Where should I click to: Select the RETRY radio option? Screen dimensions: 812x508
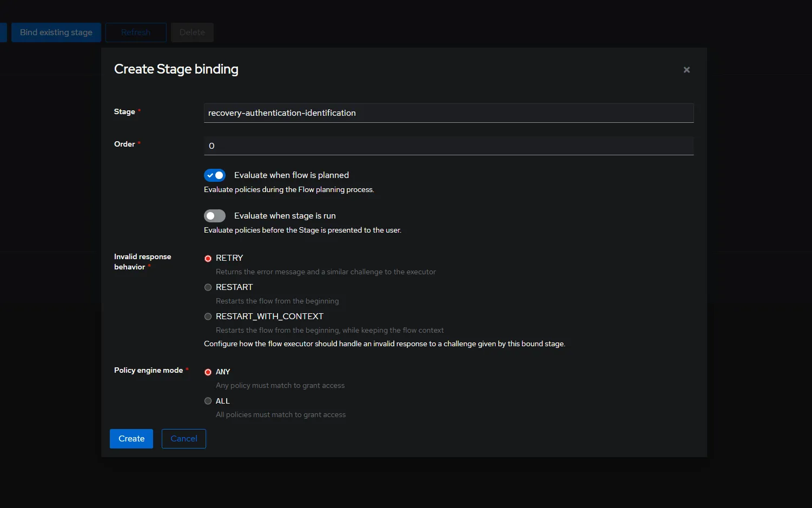point(208,259)
